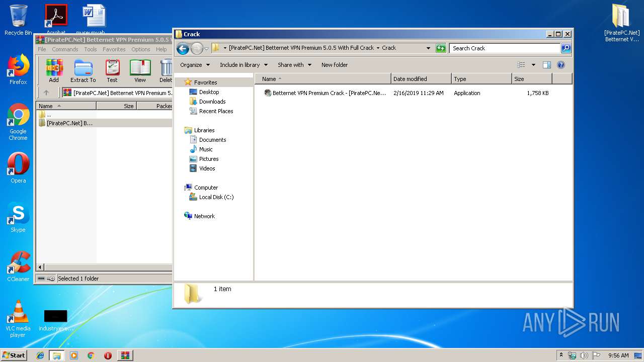Open the WinRAR File menu
Screen dimensions: 644x362
click(x=42, y=49)
